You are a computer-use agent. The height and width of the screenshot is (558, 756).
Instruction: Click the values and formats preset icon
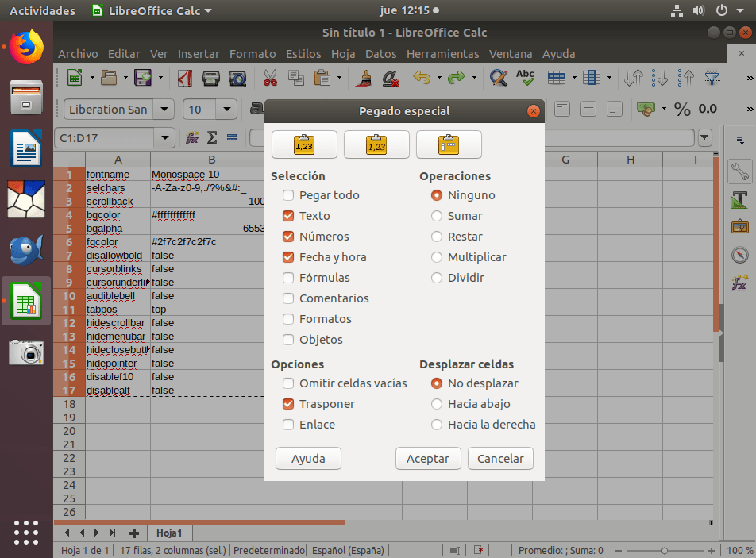376,144
